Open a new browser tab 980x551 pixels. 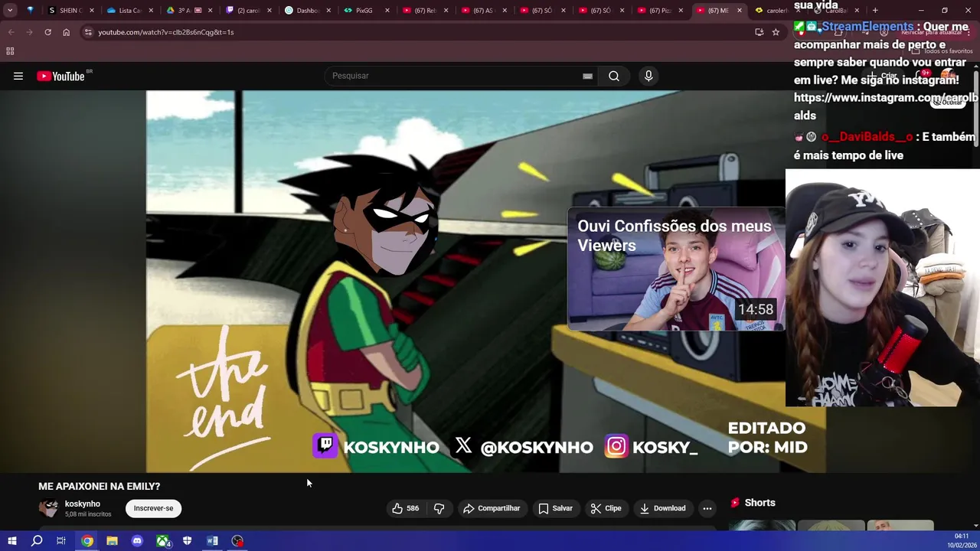pos(875,11)
